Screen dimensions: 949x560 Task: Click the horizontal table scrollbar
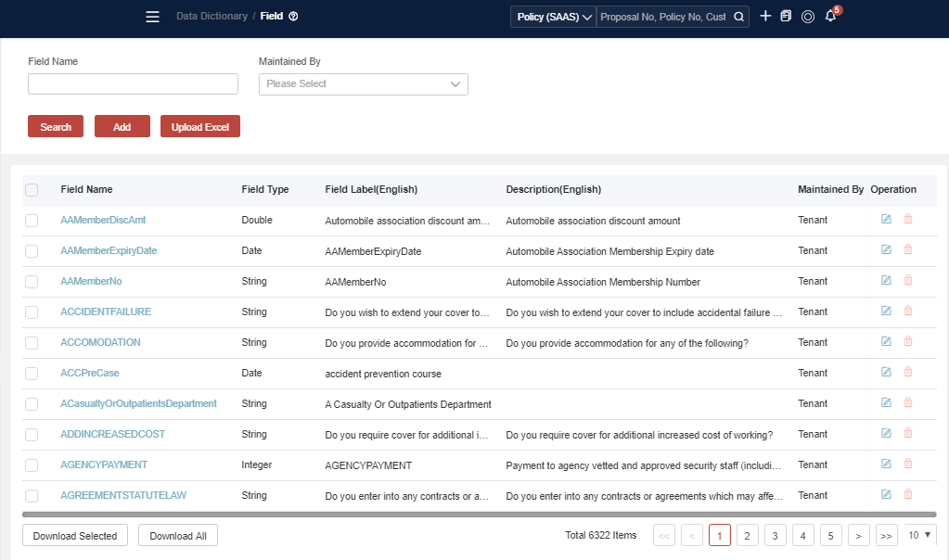[x=479, y=514]
